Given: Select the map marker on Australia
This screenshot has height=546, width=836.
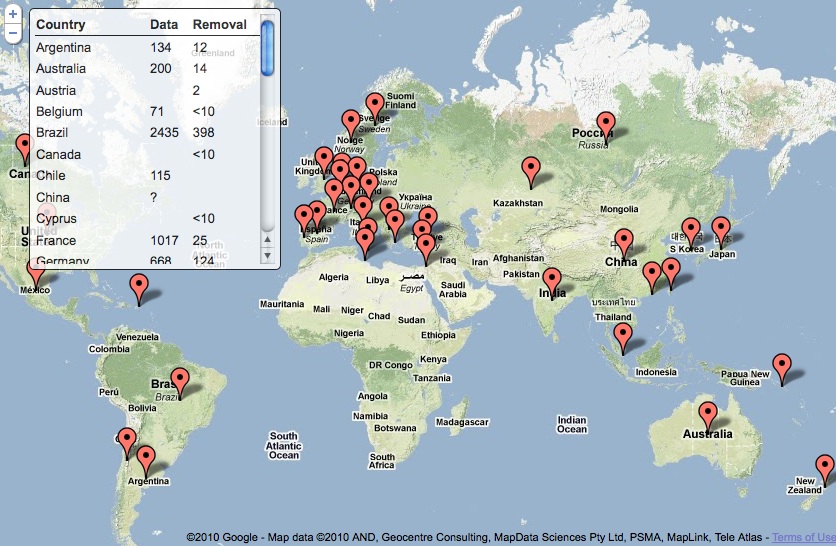Looking at the screenshot, I should pos(708,414).
